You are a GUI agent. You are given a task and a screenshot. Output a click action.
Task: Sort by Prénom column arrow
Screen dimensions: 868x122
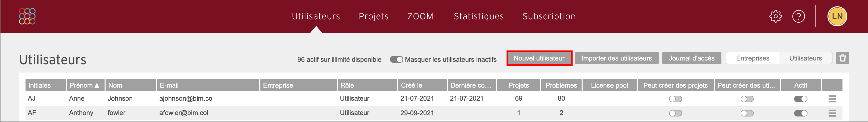click(97, 86)
